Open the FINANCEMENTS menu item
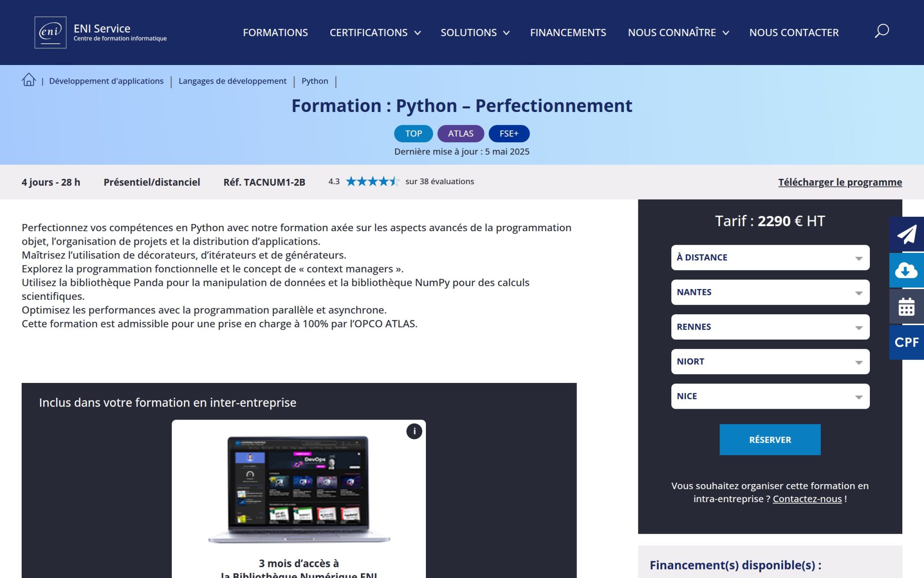This screenshot has width=924, height=578. [x=568, y=33]
